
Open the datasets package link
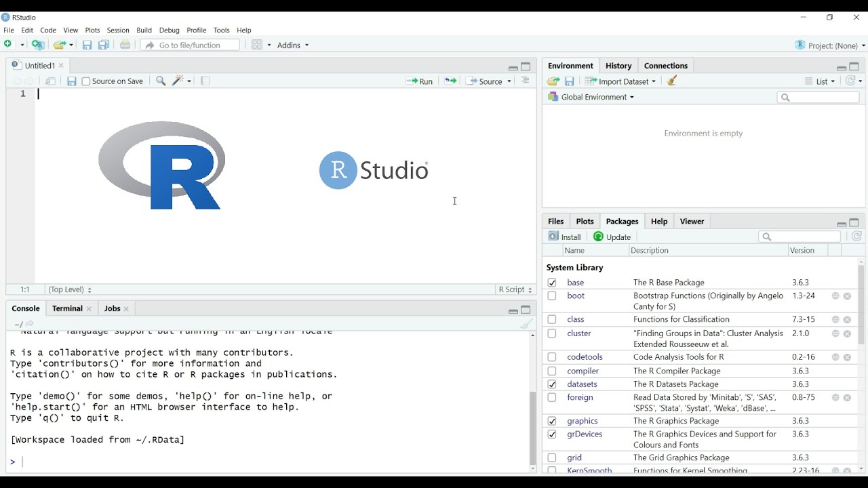tap(583, 384)
